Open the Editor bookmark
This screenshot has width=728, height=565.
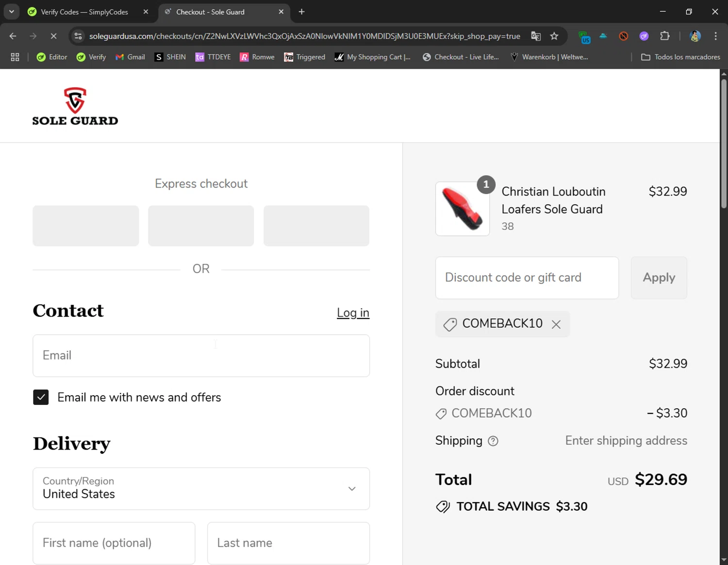pos(52,57)
